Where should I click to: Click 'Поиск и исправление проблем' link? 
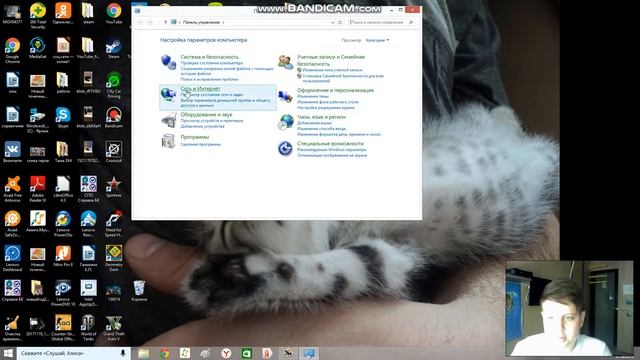pyautogui.click(x=209, y=80)
